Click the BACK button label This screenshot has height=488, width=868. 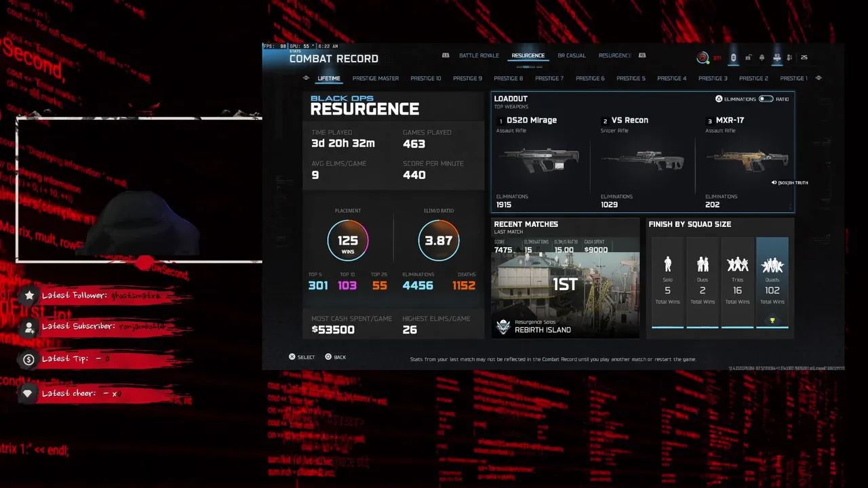tap(340, 357)
